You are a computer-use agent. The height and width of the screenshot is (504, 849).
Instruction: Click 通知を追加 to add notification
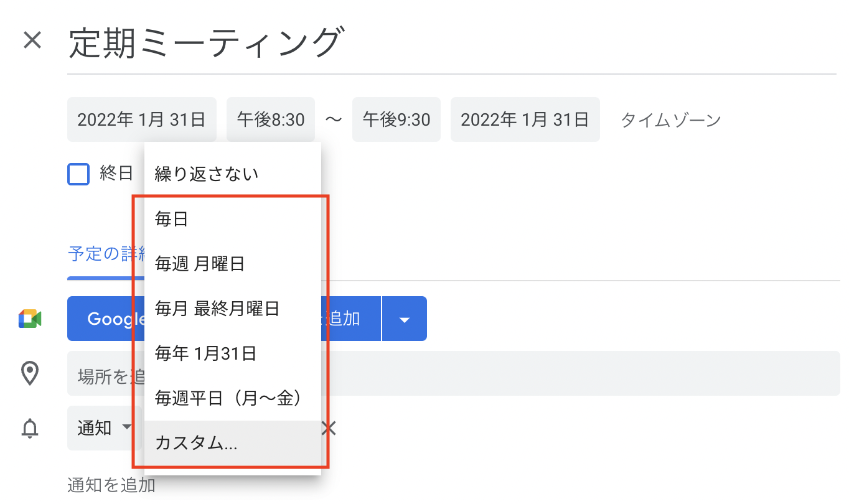point(111,485)
